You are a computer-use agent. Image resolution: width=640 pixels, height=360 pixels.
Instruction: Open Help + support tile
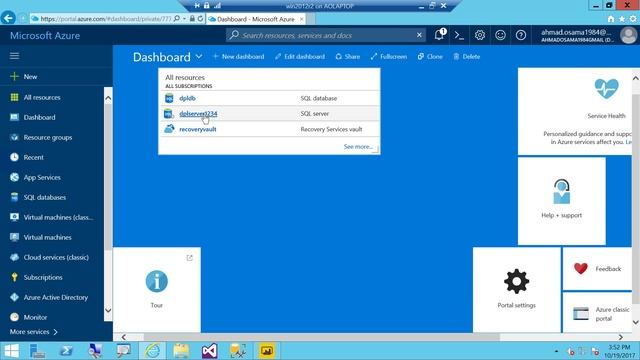pos(562,201)
